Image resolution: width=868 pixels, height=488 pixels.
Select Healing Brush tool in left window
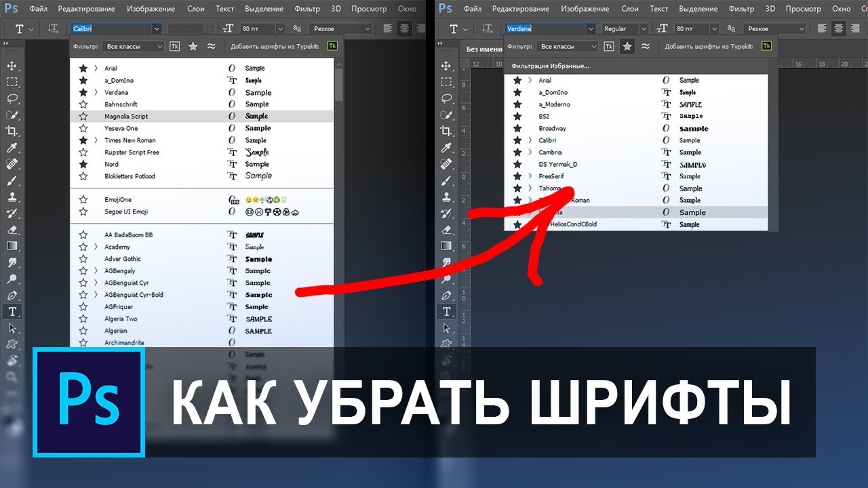[x=12, y=164]
